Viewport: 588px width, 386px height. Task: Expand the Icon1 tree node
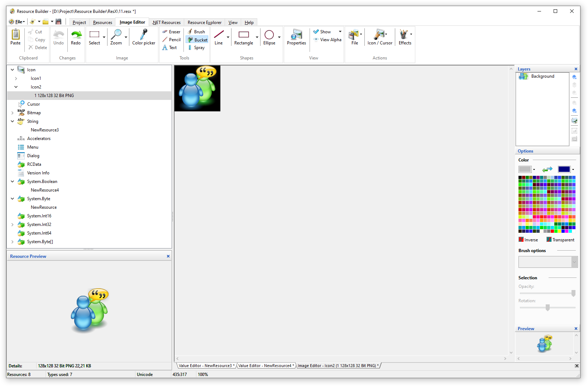pyautogui.click(x=16, y=78)
